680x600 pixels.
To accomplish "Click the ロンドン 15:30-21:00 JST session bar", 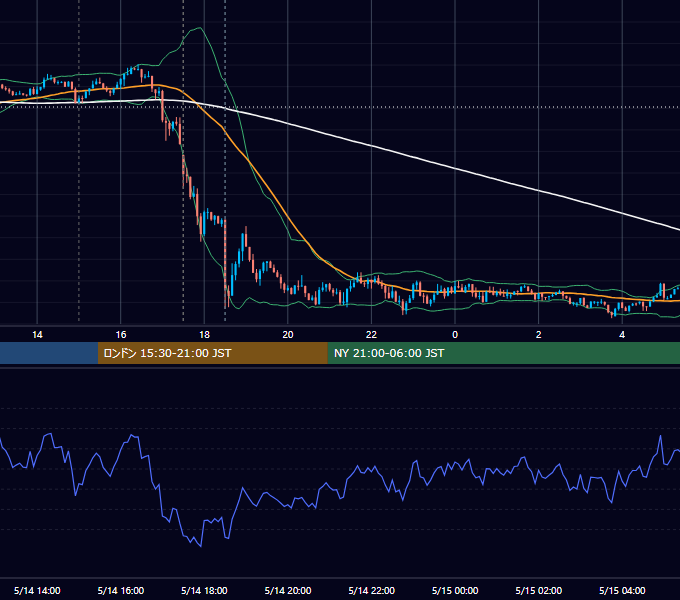I will coord(212,353).
